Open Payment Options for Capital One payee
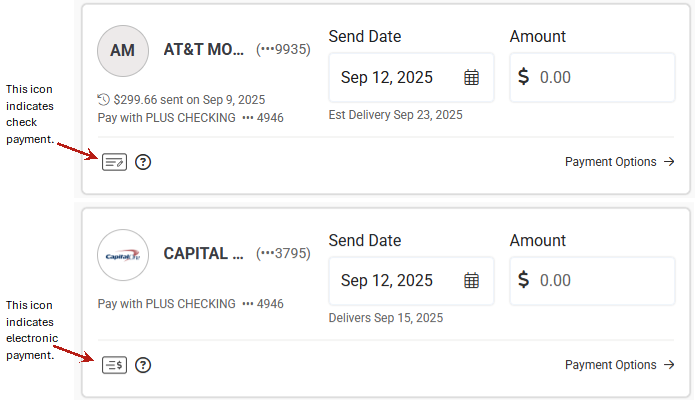695x401 pixels. pos(620,365)
